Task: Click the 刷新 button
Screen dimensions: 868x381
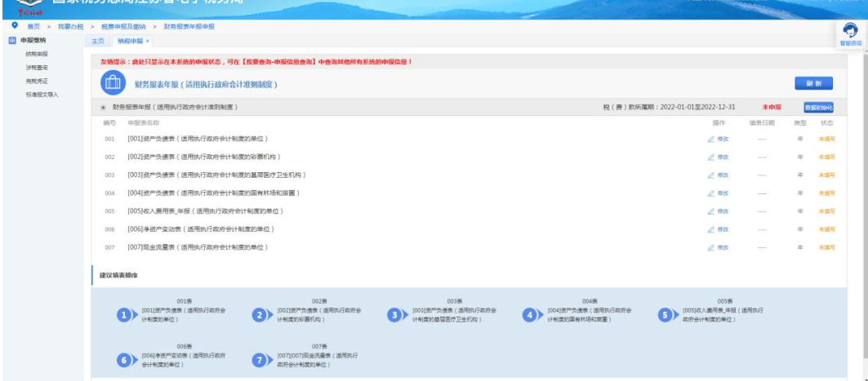Action: [x=812, y=83]
